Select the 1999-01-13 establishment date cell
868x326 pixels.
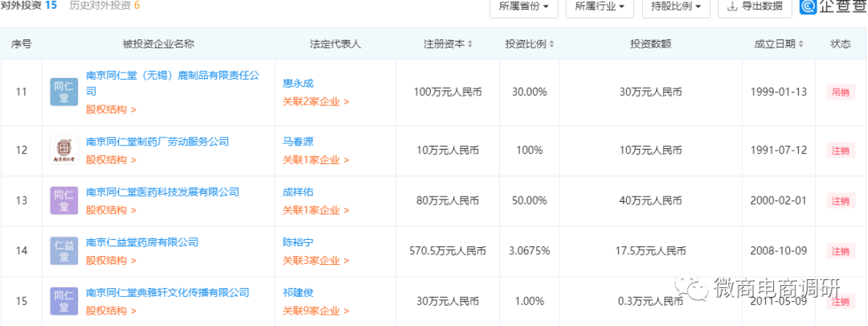tap(779, 92)
